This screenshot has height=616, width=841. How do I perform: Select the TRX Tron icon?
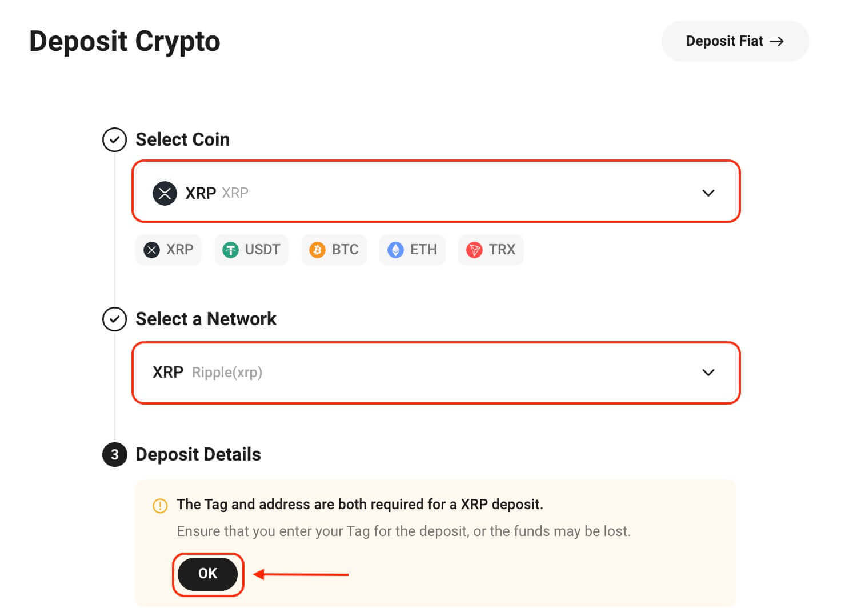pos(474,250)
